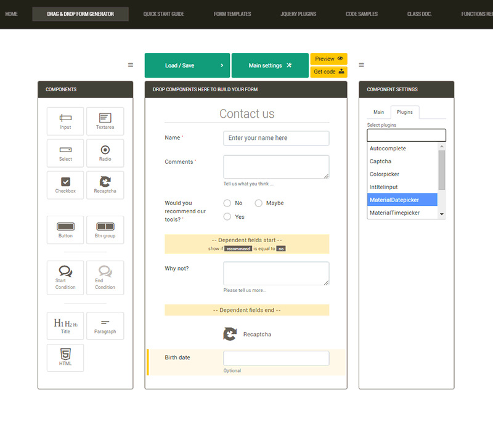The image size is (493, 448).
Task: Toggle left hamburger menu beside Load / Save
Action: (131, 65)
